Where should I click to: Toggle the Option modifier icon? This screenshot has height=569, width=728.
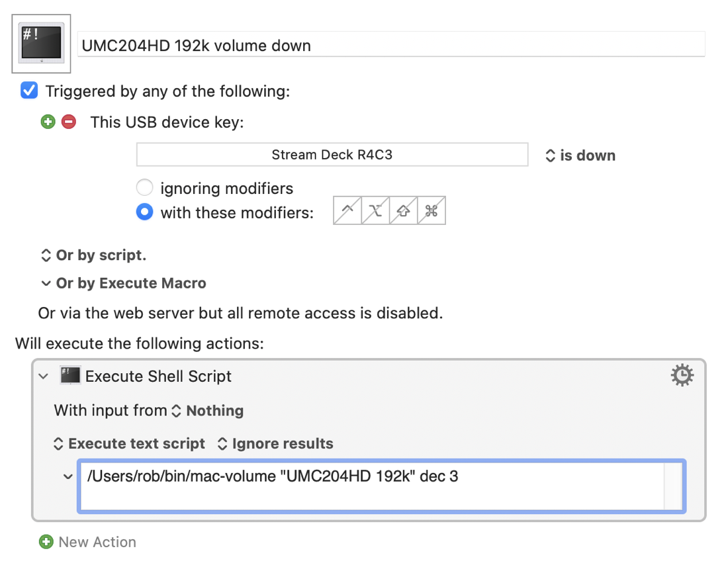[x=375, y=211]
